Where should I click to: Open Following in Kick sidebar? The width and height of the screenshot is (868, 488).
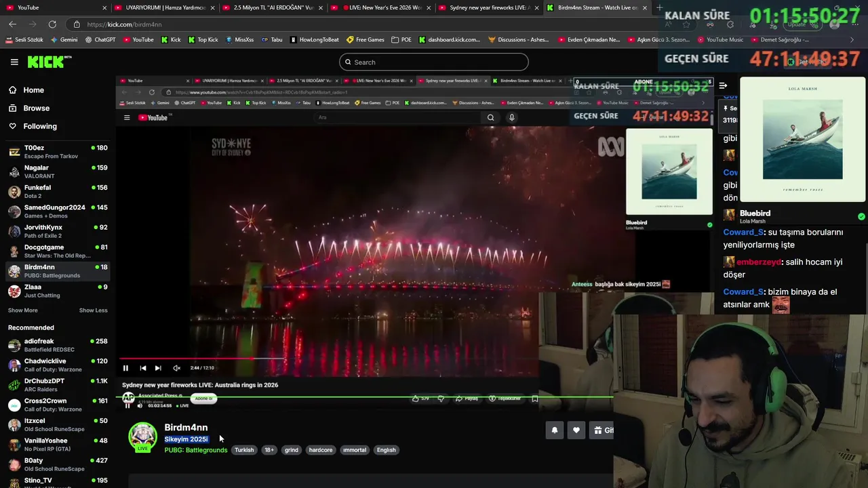click(x=40, y=126)
